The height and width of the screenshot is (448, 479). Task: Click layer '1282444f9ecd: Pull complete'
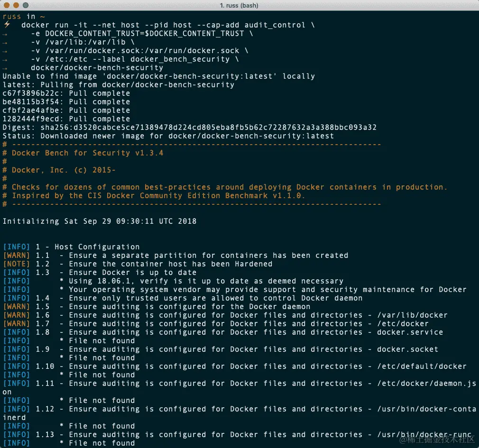pos(66,119)
